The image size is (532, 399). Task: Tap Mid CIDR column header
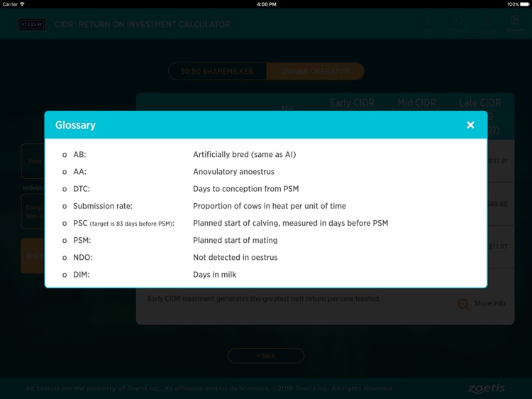tap(416, 103)
